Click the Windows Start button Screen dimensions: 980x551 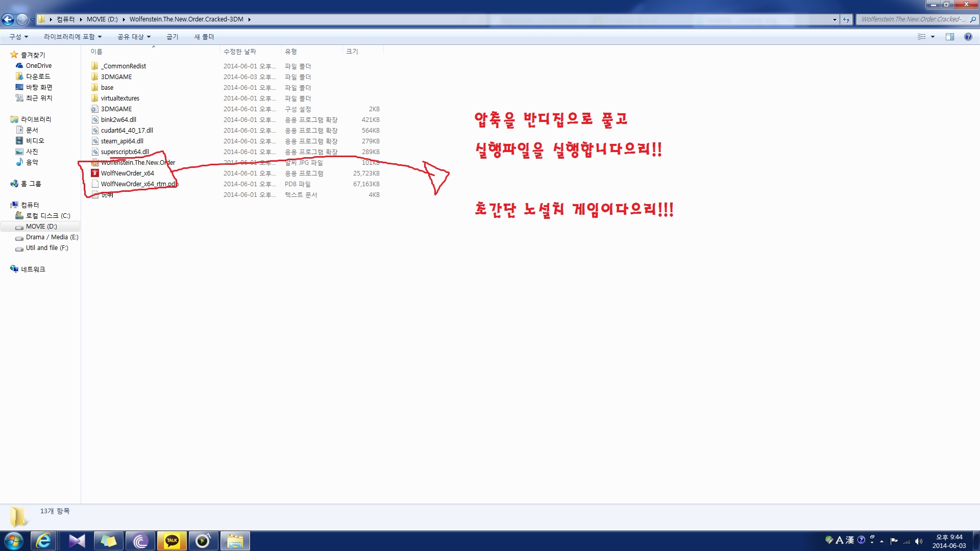point(13,541)
